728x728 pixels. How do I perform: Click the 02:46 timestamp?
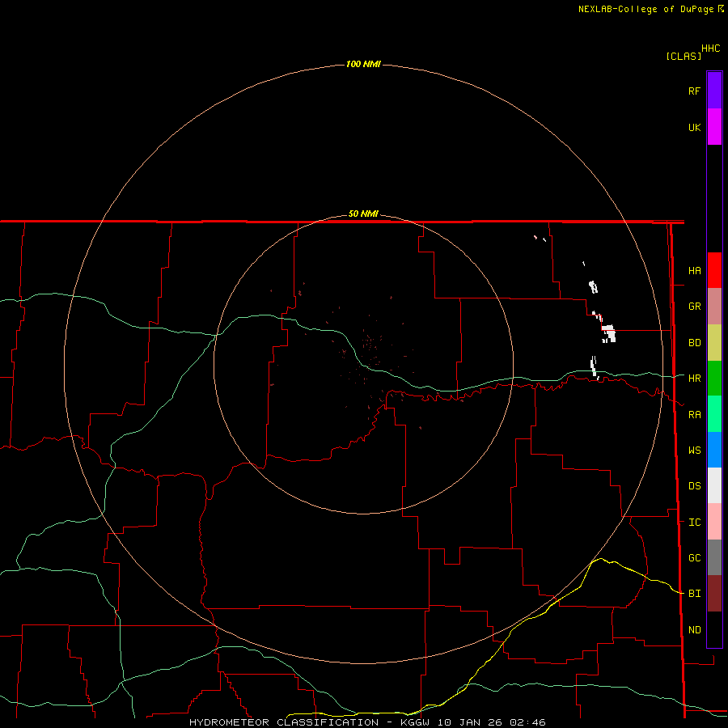coord(527,722)
